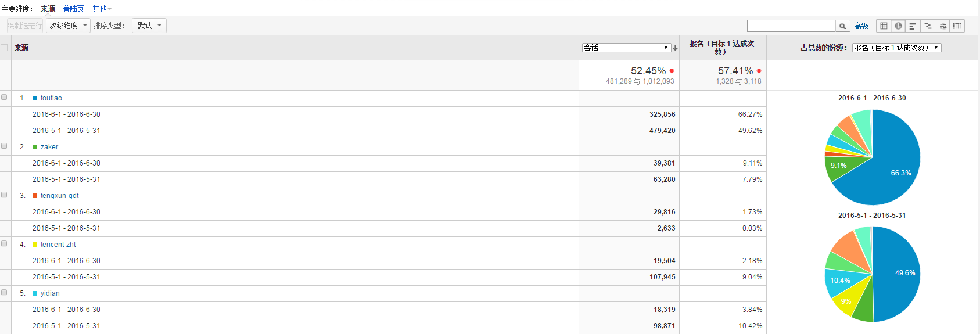Open the tengxun-gdt source link
This screenshot has width=980, height=334.
point(59,196)
